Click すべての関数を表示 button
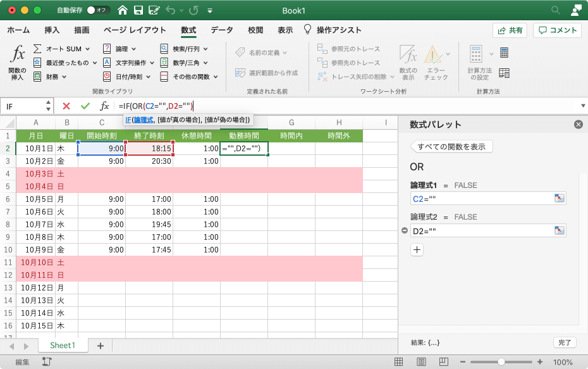Image resolution: width=588 pixels, height=369 pixels. click(x=451, y=146)
